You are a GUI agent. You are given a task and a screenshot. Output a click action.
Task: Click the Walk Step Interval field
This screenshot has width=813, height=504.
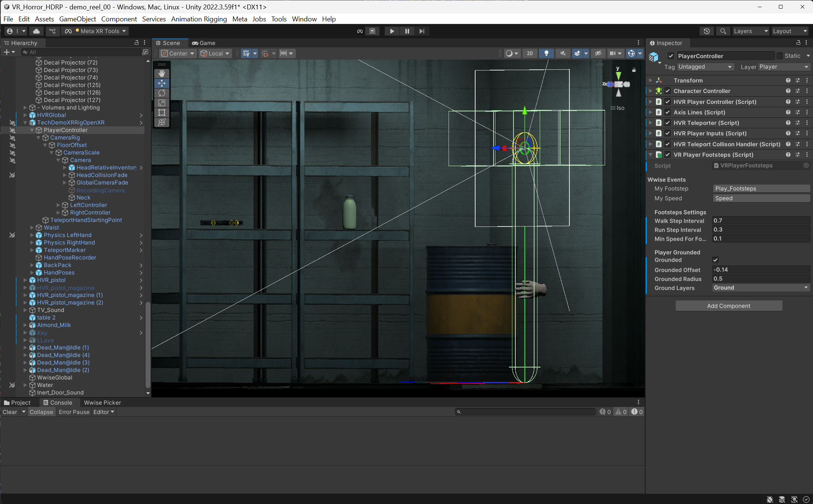click(x=761, y=220)
